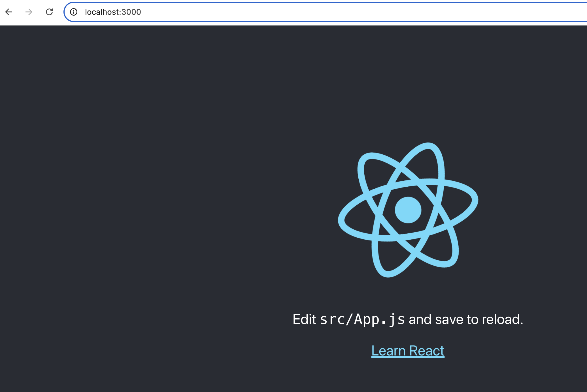Click the word save in the paragraph
587x392 pixels.
tap(449, 319)
